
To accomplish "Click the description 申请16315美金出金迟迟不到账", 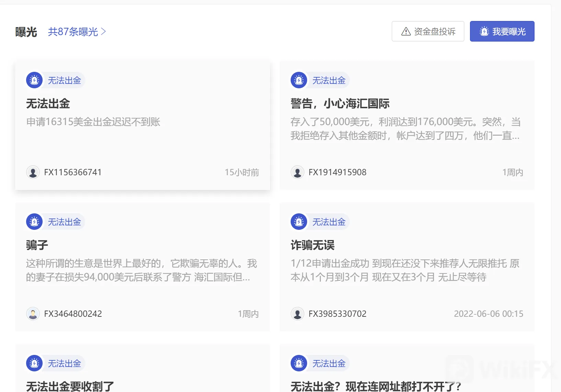I will click(93, 122).
